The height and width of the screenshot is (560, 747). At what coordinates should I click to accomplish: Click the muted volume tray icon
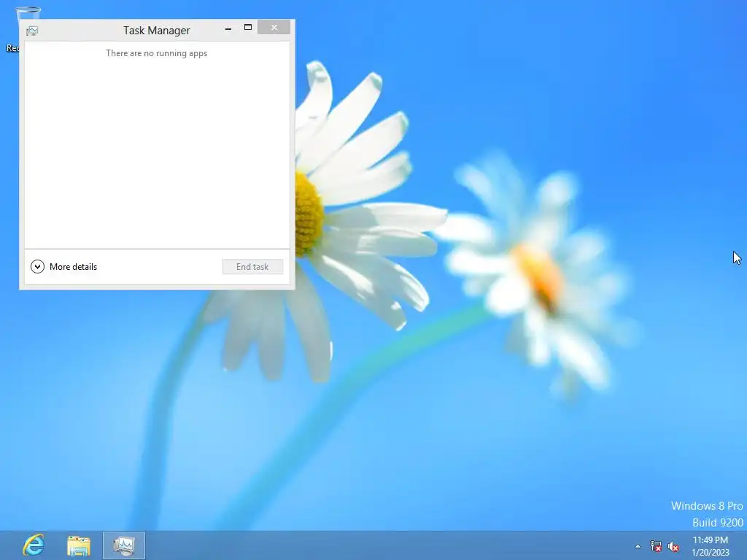coord(673,546)
